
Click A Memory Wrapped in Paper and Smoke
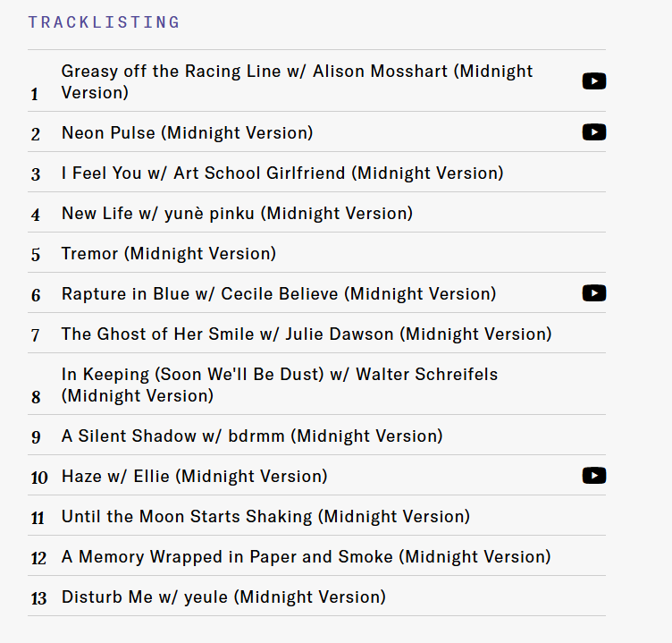(x=306, y=557)
